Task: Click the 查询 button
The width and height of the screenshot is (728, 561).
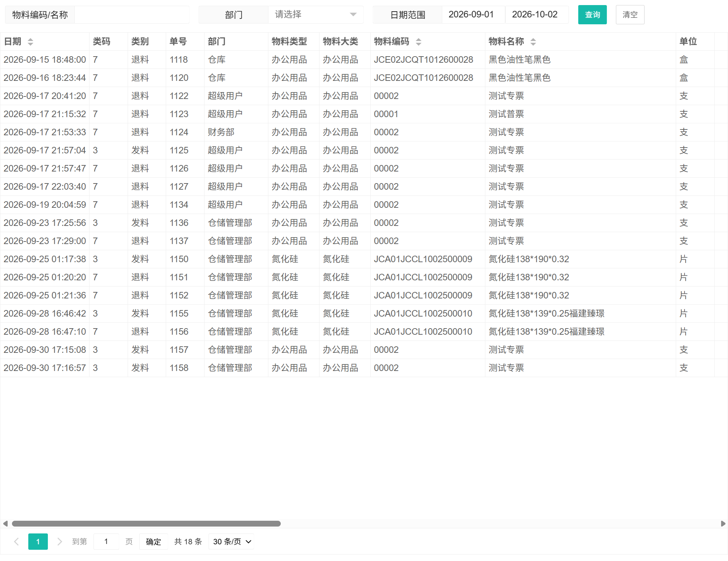Action: 592,15
